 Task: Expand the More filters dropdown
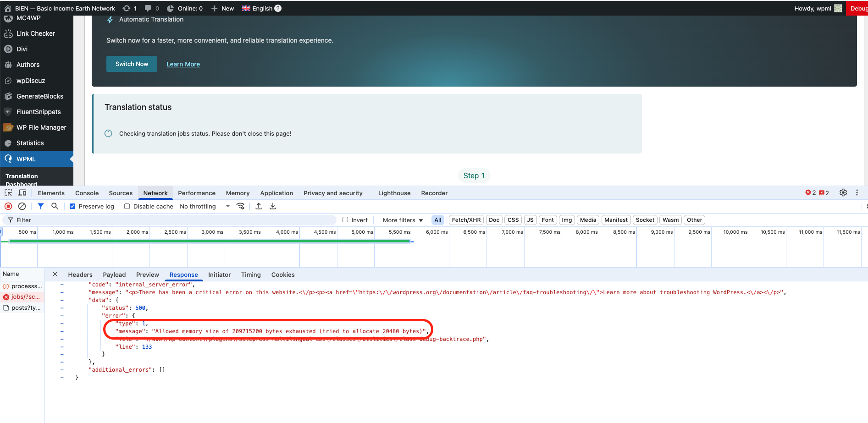pos(403,220)
